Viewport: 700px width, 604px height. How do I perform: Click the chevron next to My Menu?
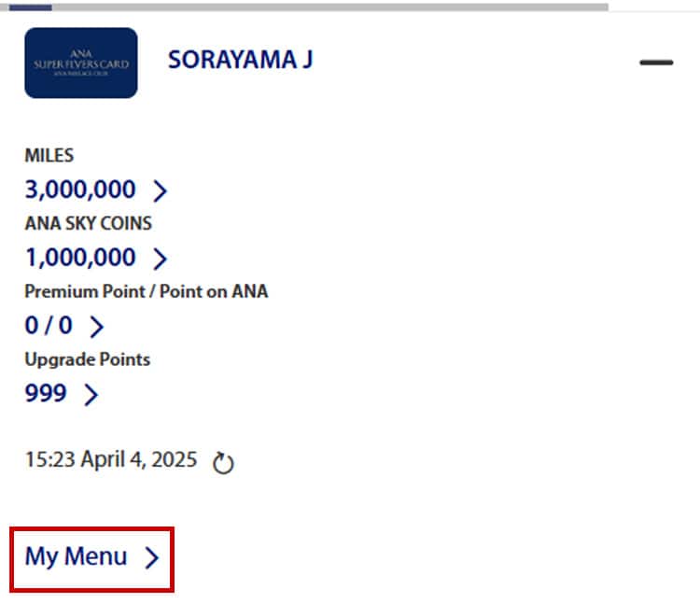pos(152,558)
